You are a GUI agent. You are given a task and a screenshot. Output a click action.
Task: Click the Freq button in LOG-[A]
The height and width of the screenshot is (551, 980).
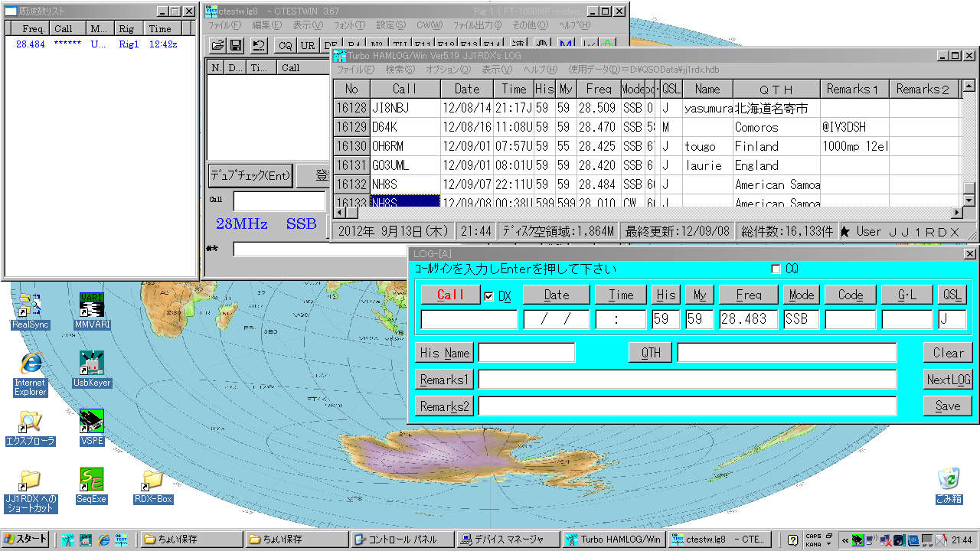pyautogui.click(x=749, y=295)
